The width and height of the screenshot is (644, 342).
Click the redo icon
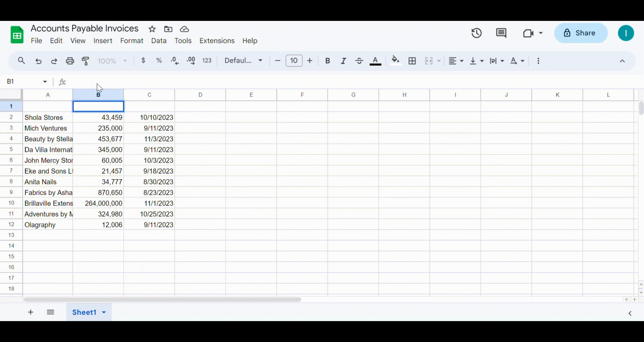click(x=54, y=61)
